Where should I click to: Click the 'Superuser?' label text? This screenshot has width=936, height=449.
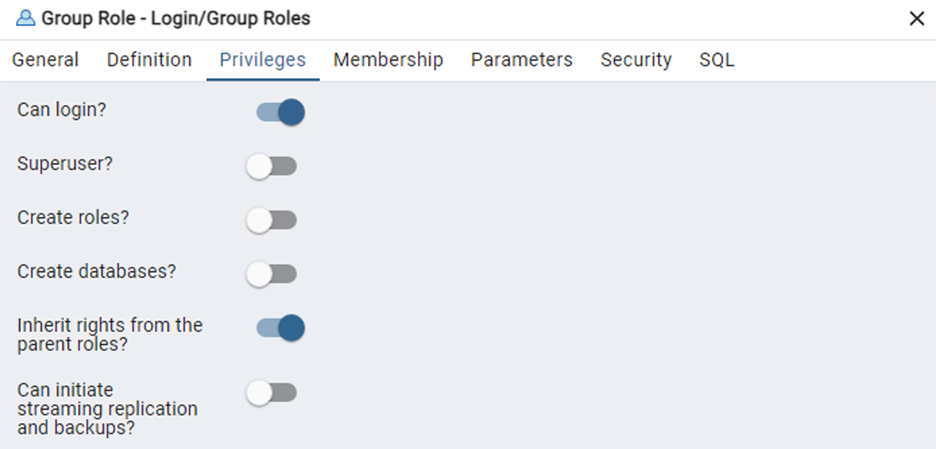[65, 164]
